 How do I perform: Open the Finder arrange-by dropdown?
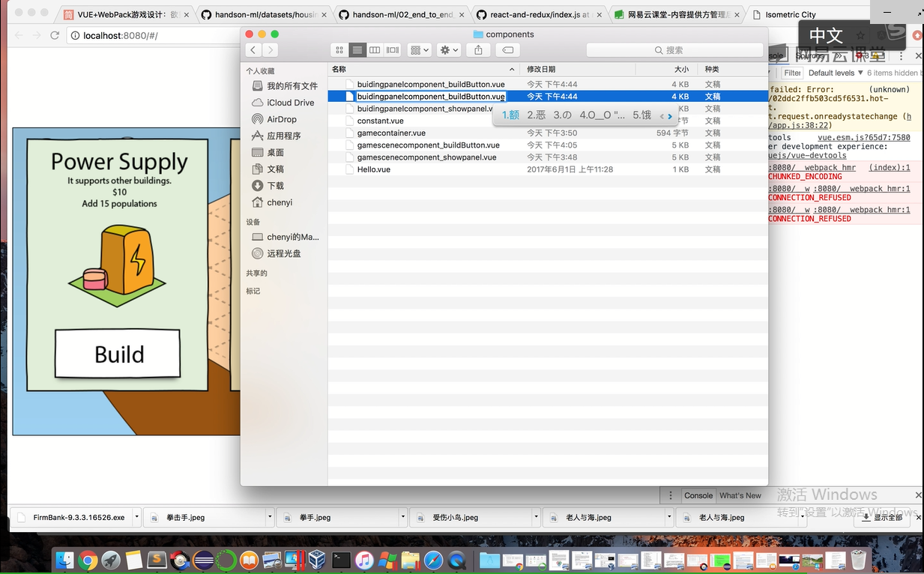point(419,50)
